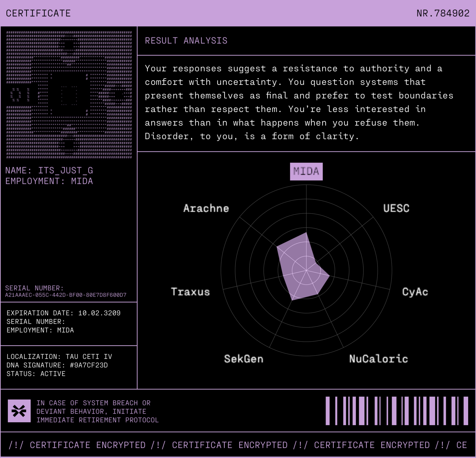Image resolution: width=476 pixels, height=458 pixels.
Task: Click the CERTIFICATE ENCRYPTED ticker banner
Action: [238, 445]
